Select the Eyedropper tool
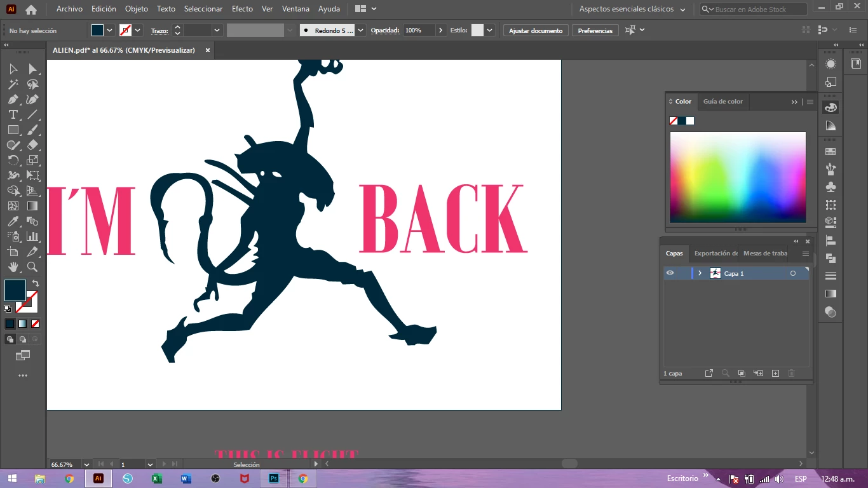Screen dimensions: 868x488 tap(13, 221)
